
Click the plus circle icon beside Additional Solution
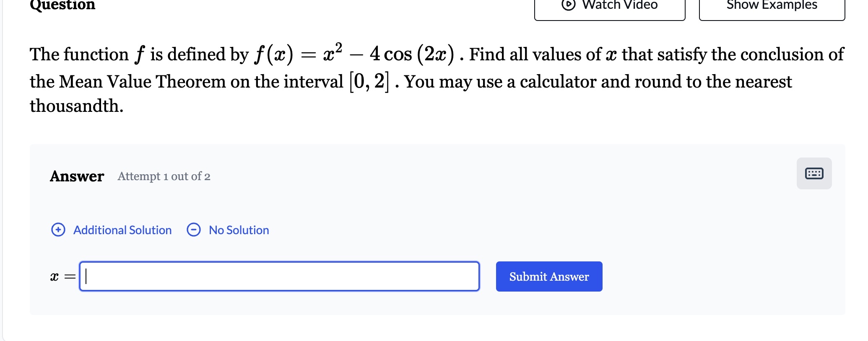tap(58, 230)
